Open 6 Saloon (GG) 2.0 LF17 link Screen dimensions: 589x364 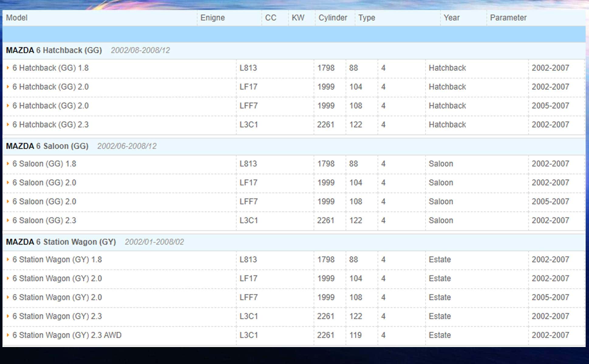tap(44, 183)
